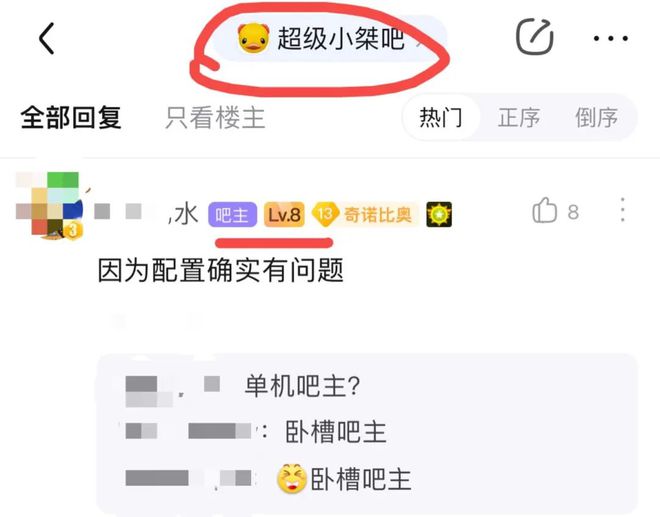Image resolution: width=660 pixels, height=517 pixels.
Task: Switch to the 只看楼主 tab
Action: pos(215,118)
